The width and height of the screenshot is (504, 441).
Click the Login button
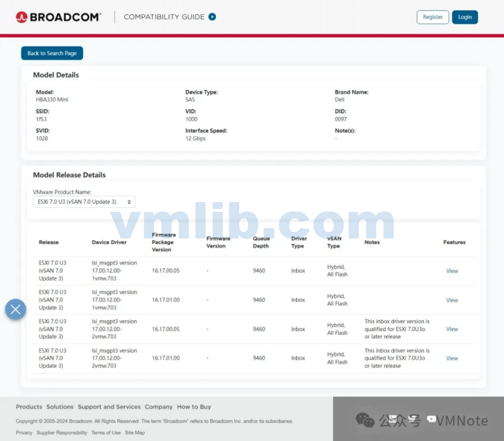(x=465, y=17)
